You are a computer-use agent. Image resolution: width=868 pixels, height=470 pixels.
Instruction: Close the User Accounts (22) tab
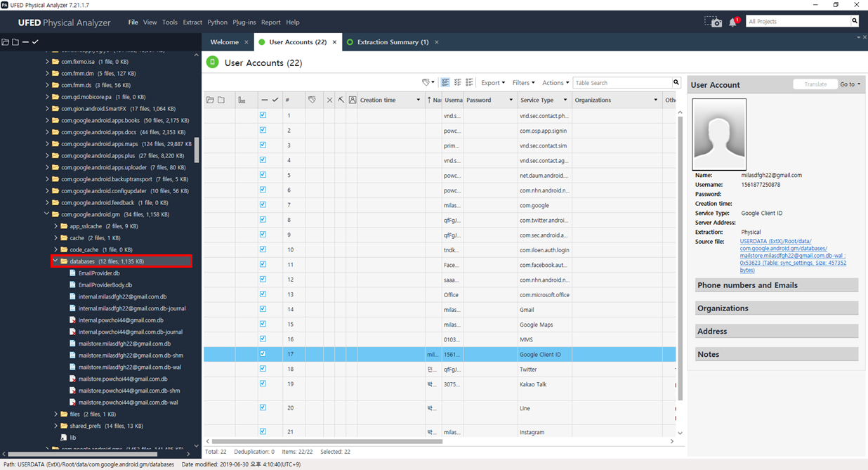tap(334, 42)
